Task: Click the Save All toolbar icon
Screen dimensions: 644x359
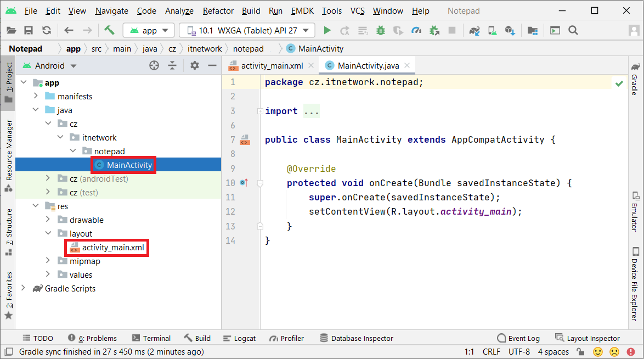Action: 29,31
